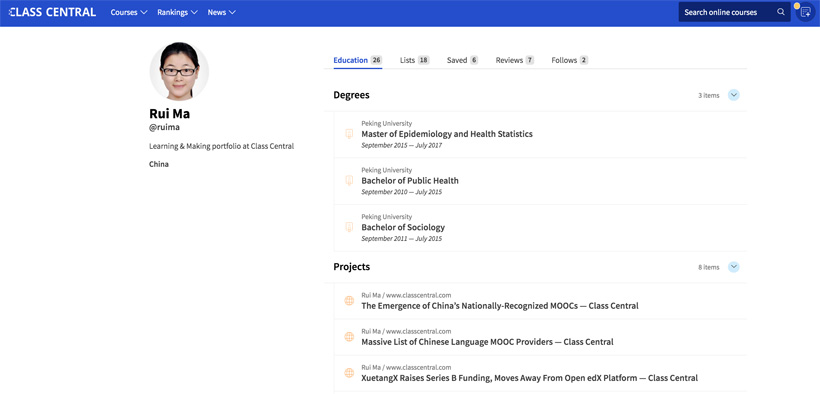Open Bachelor of Public Health entry
The image size is (820, 394).
tap(409, 181)
